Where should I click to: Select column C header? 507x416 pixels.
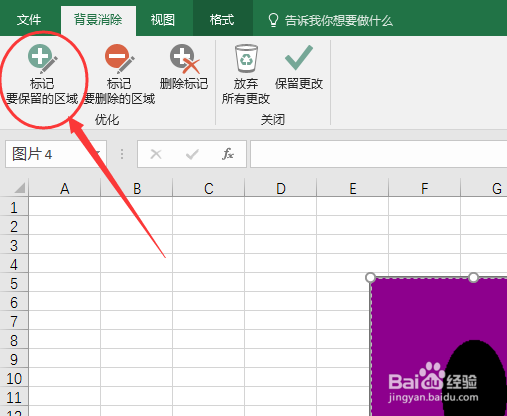[x=209, y=188]
